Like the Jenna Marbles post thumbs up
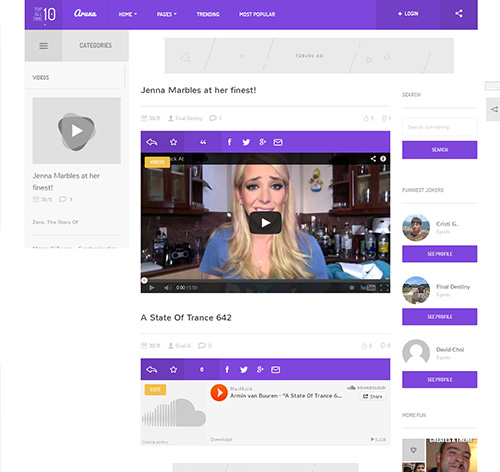Image resolution: width=500 pixels, height=472 pixels. [366, 118]
